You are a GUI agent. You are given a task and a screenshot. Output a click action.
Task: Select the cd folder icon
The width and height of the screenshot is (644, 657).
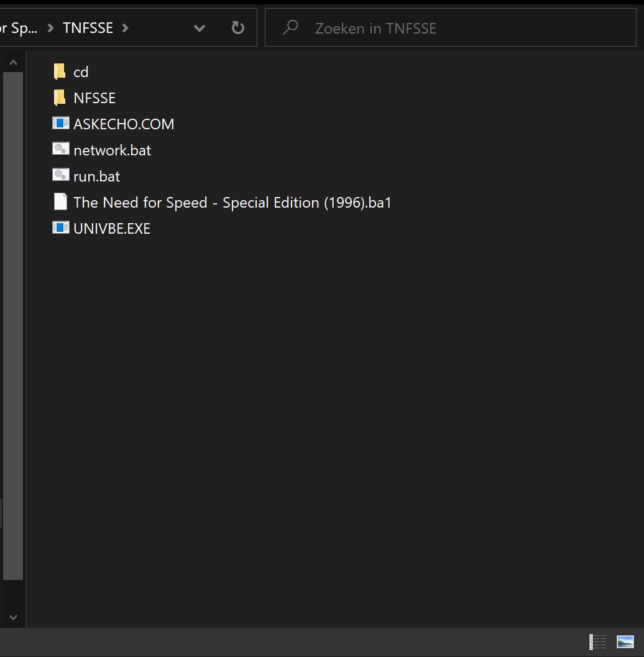point(60,71)
